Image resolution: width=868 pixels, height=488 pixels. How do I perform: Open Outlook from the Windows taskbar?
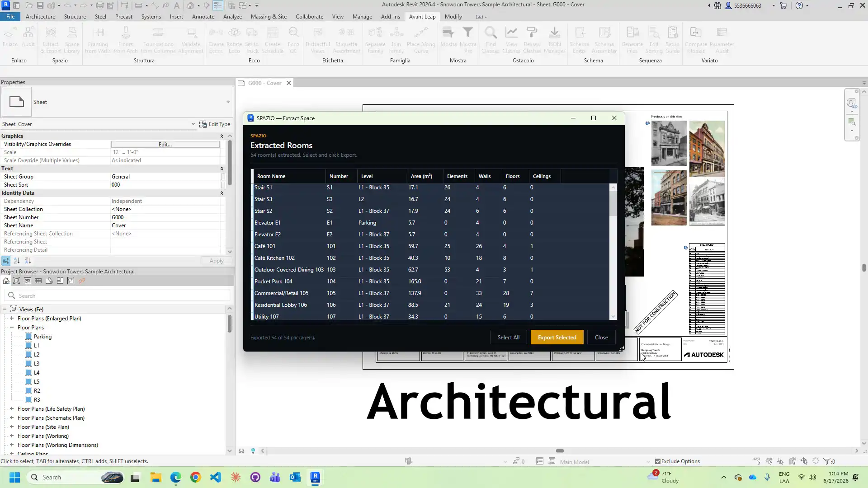pyautogui.click(x=295, y=477)
